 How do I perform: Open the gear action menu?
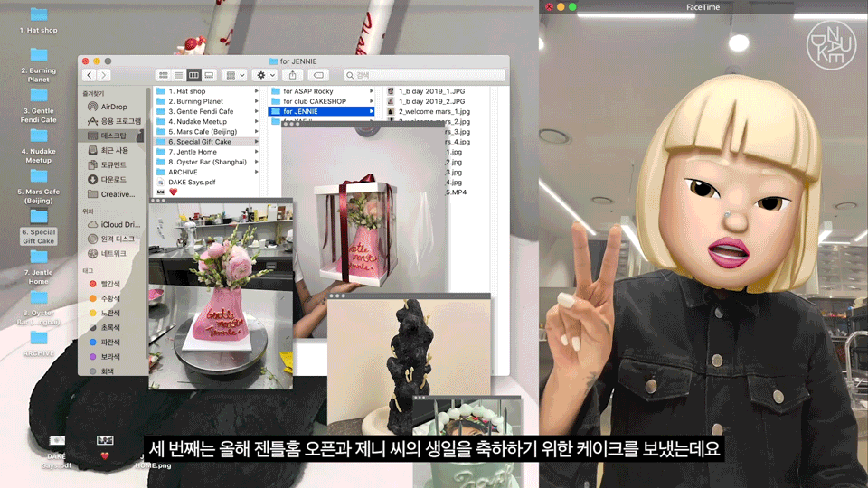point(265,75)
